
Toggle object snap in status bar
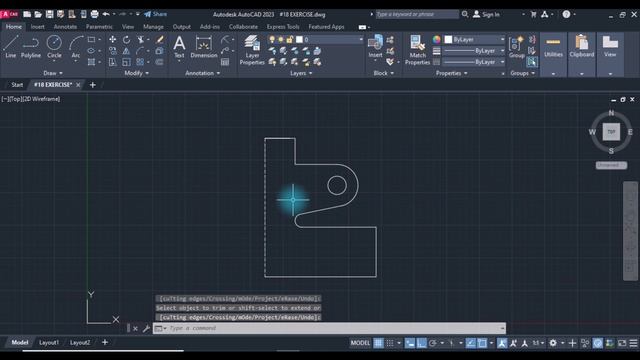[482, 343]
